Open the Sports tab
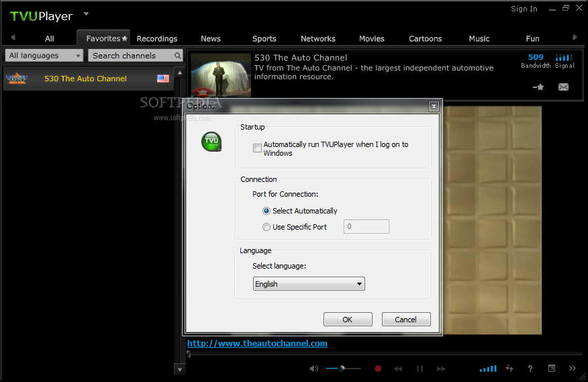The image size is (588, 382). click(264, 39)
